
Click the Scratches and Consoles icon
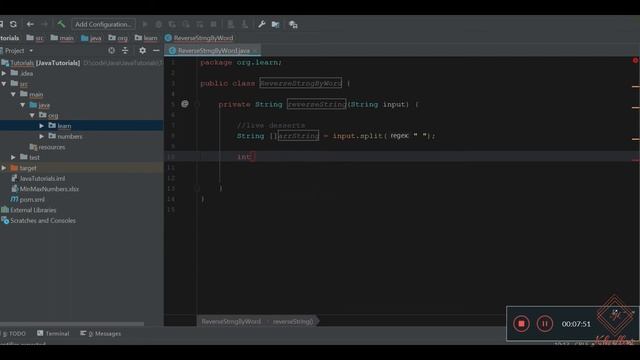4,220
